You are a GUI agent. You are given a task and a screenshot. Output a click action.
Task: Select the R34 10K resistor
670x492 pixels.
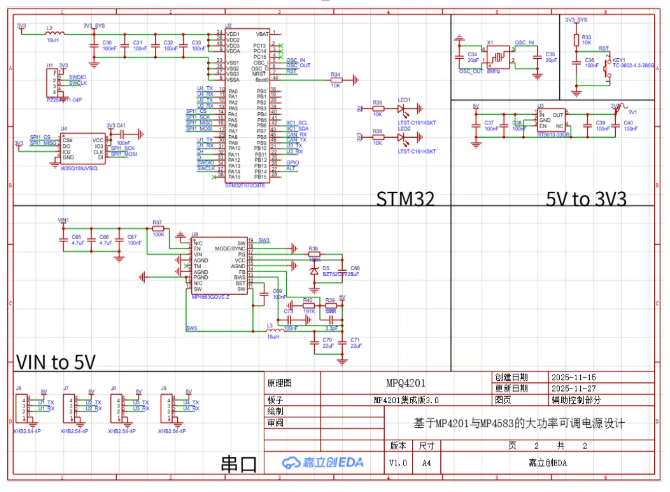click(335, 79)
